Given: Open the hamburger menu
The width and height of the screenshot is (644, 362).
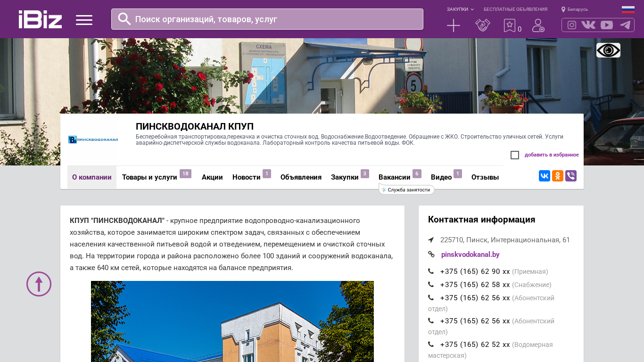Looking at the screenshot, I should (84, 20).
